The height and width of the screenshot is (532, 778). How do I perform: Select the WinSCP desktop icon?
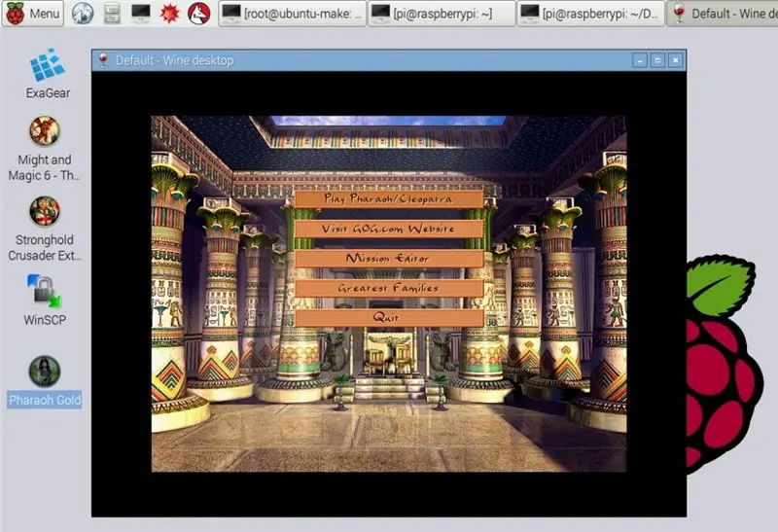point(44,300)
